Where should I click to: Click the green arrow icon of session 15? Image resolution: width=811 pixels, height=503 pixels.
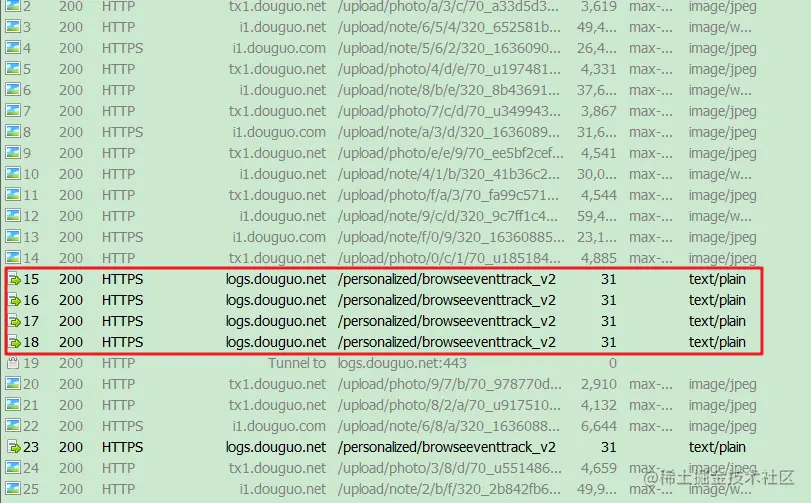[14, 280]
